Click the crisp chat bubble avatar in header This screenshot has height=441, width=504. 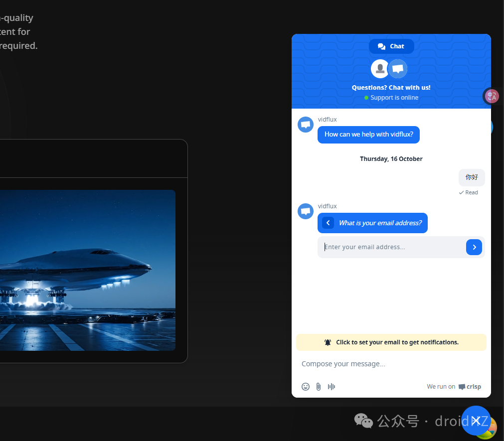point(398,69)
